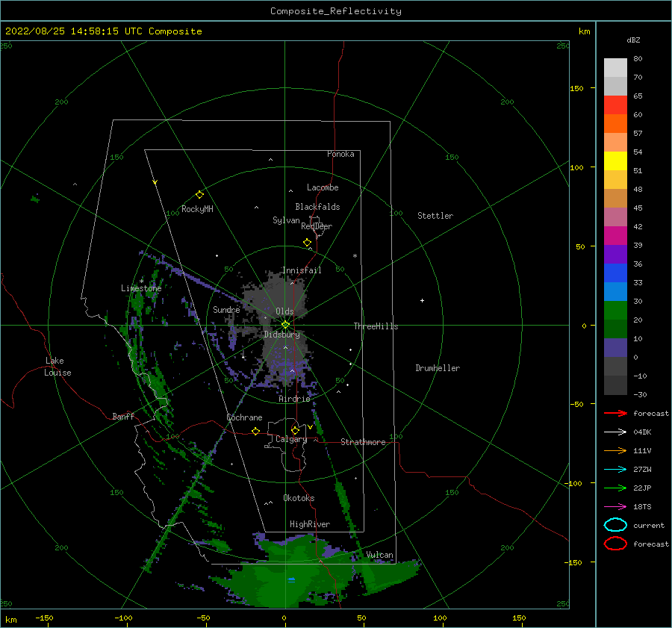
Task: Click the small blue echo below Vulcan latitude
Action: 291,579
